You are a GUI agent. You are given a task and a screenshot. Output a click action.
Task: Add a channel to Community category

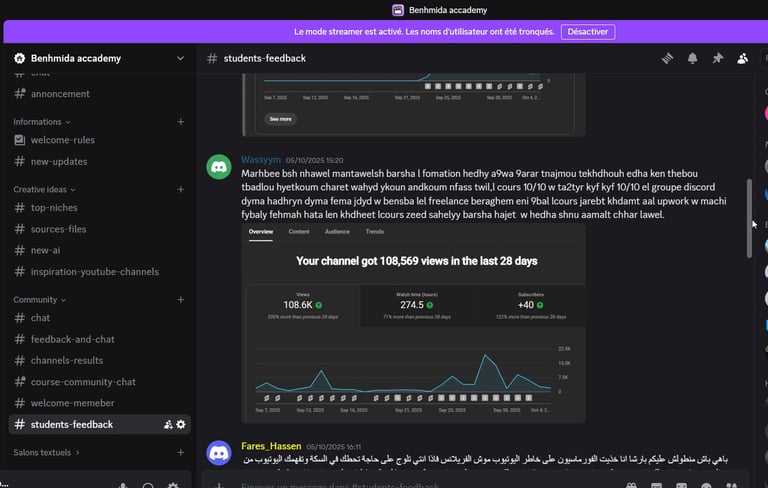tap(181, 299)
